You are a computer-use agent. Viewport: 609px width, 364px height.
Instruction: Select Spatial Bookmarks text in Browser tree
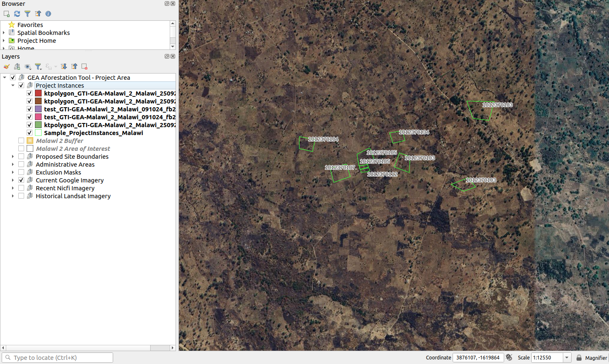pos(44,33)
